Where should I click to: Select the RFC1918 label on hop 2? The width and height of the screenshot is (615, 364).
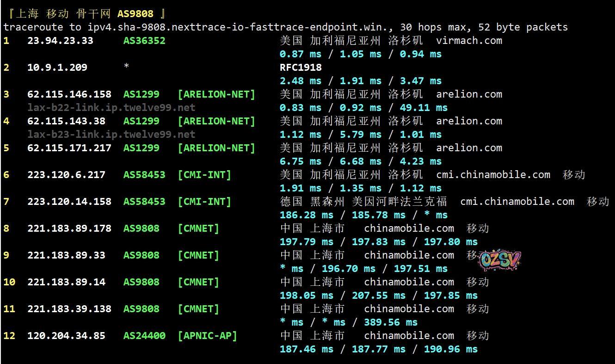click(x=301, y=68)
